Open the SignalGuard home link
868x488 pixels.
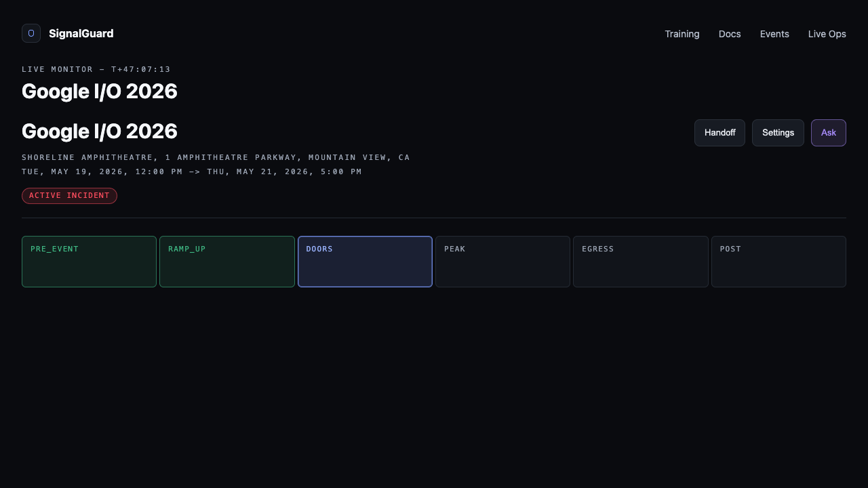pos(68,33)
